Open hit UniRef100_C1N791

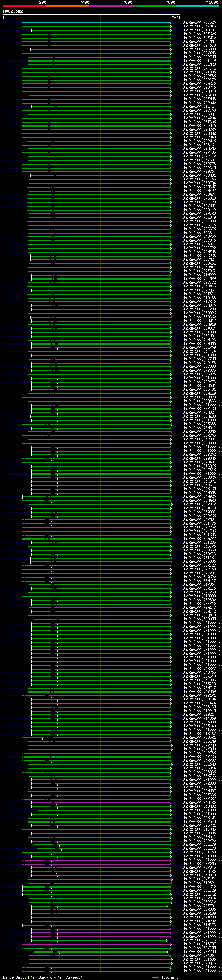click(x=199, y=30)
